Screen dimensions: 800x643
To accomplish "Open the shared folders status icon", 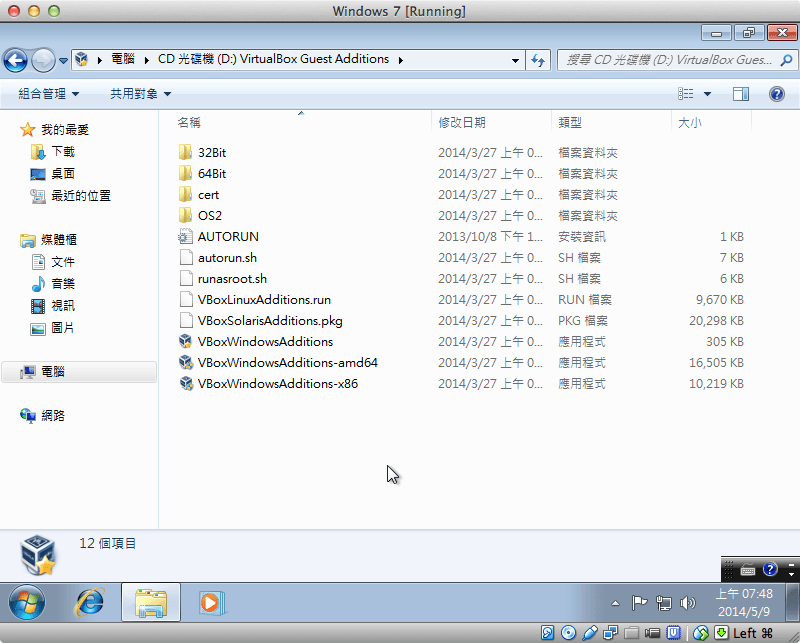I will pos(631,632).
